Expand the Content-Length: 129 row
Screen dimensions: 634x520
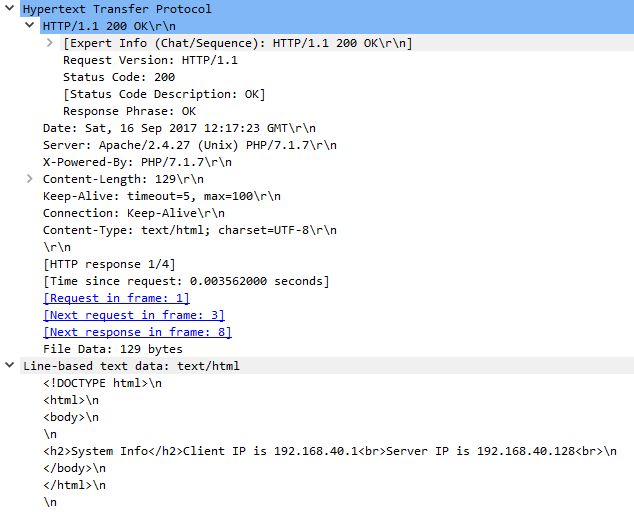pyautogui.click(x=29, y=178)
